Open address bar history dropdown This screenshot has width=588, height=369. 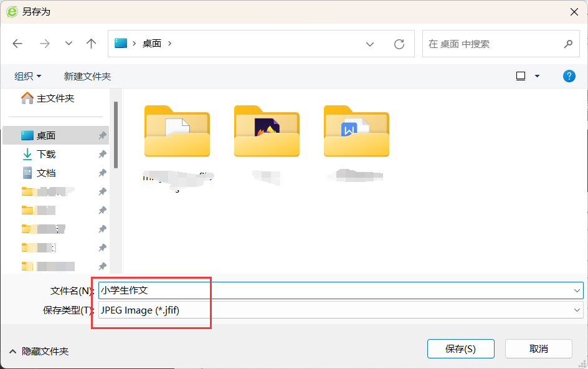click(370, 44)
